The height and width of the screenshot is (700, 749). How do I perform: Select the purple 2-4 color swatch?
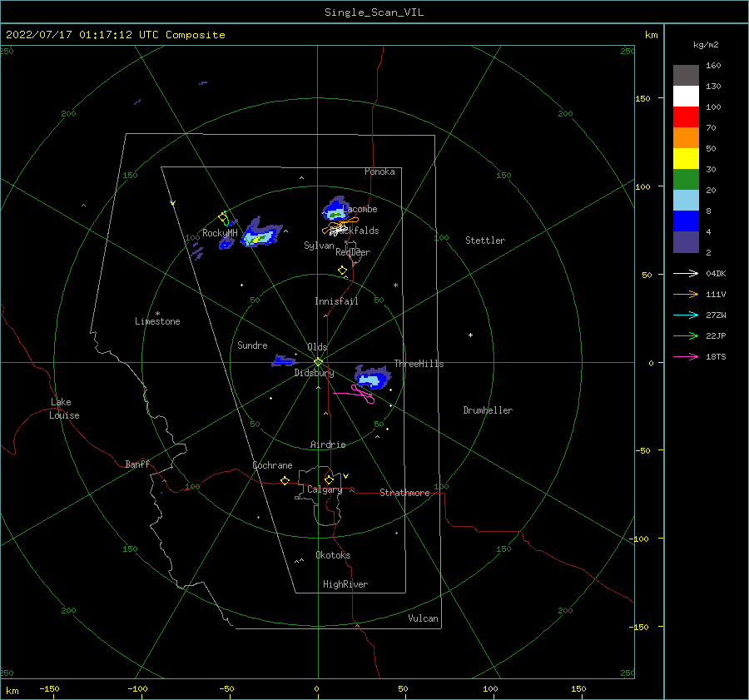(686, 241)
